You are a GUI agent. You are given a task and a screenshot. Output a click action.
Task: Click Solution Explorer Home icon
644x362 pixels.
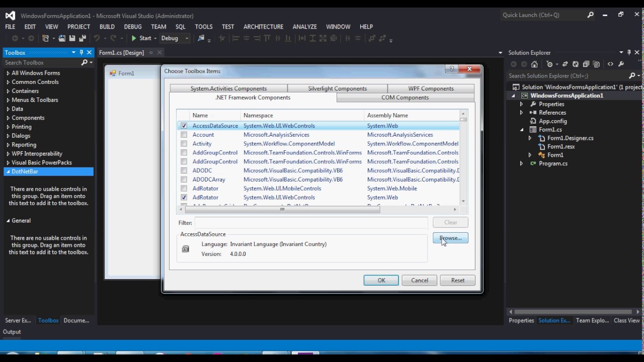tap(534, 64)
